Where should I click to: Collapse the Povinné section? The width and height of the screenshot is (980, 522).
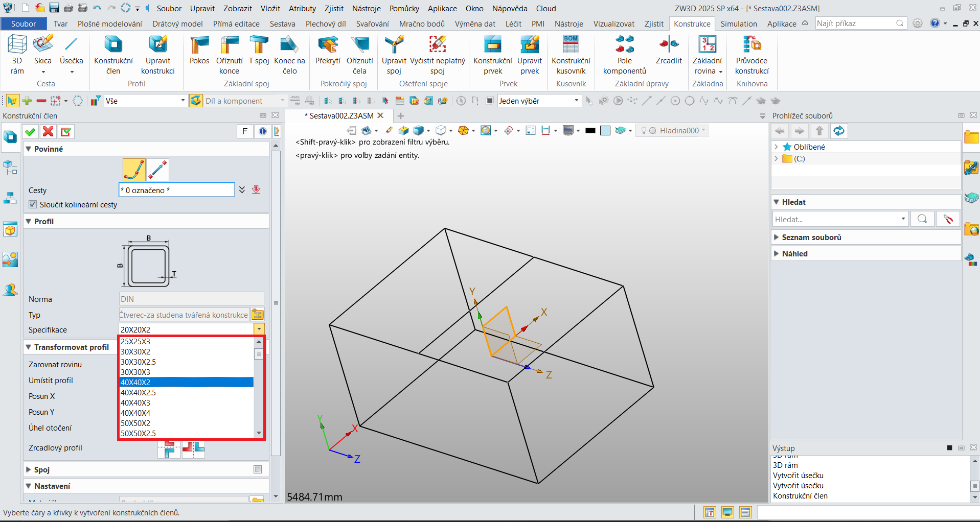tap(29, 149)
